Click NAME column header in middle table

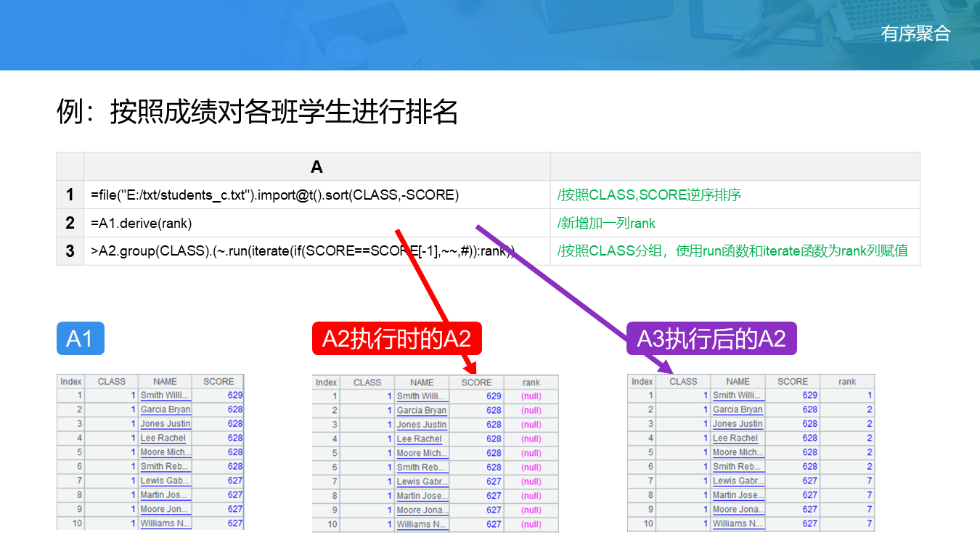422,382
